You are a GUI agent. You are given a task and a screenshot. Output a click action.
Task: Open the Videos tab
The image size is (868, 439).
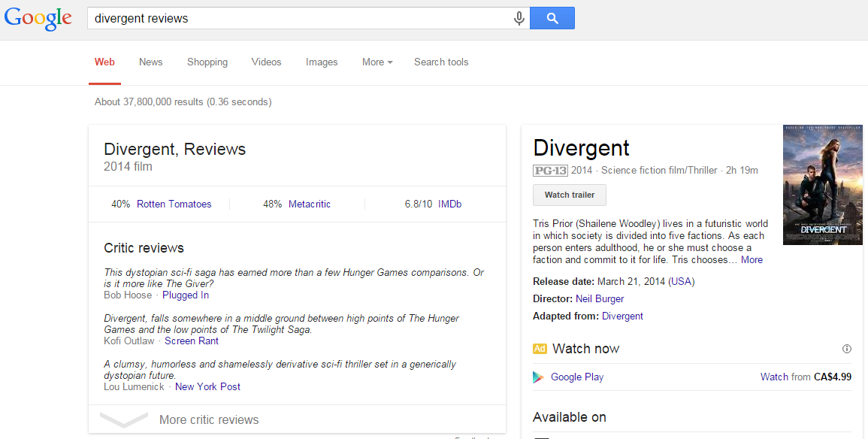click(266, 62)
